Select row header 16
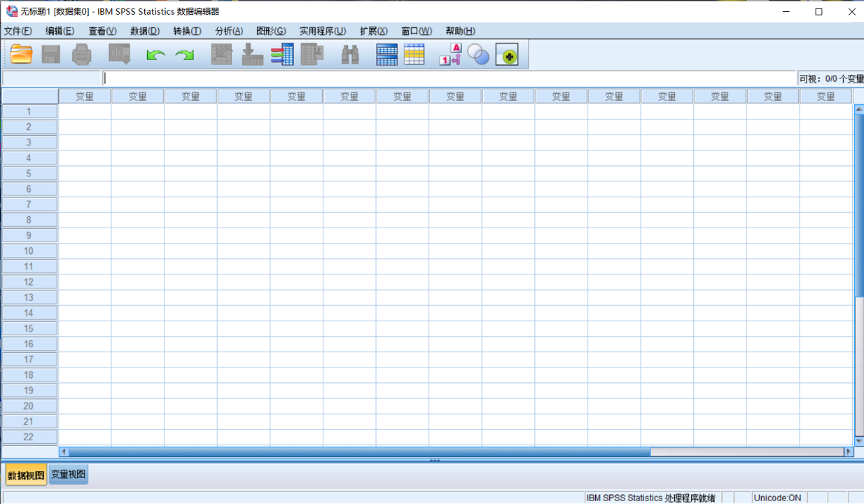The width and height of the screenshot is (864, 504). pyautogui.click(x=29, y=344)
